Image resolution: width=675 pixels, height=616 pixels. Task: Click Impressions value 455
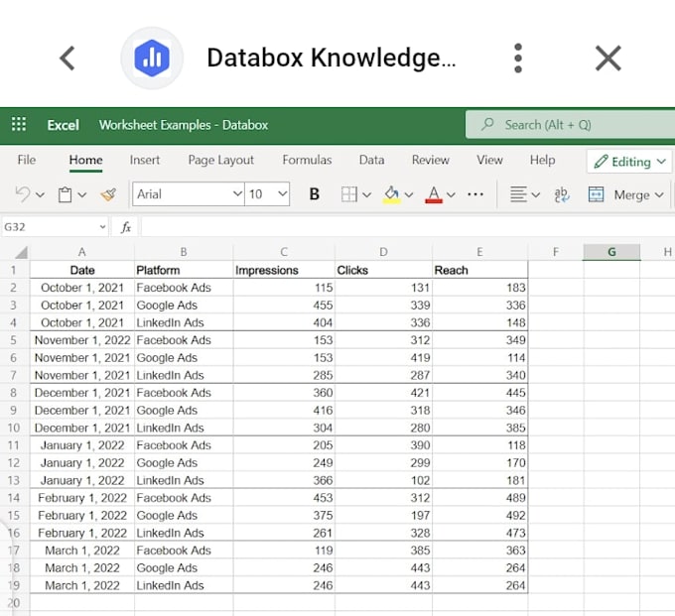pyautogui.click(x=284, y=305)
